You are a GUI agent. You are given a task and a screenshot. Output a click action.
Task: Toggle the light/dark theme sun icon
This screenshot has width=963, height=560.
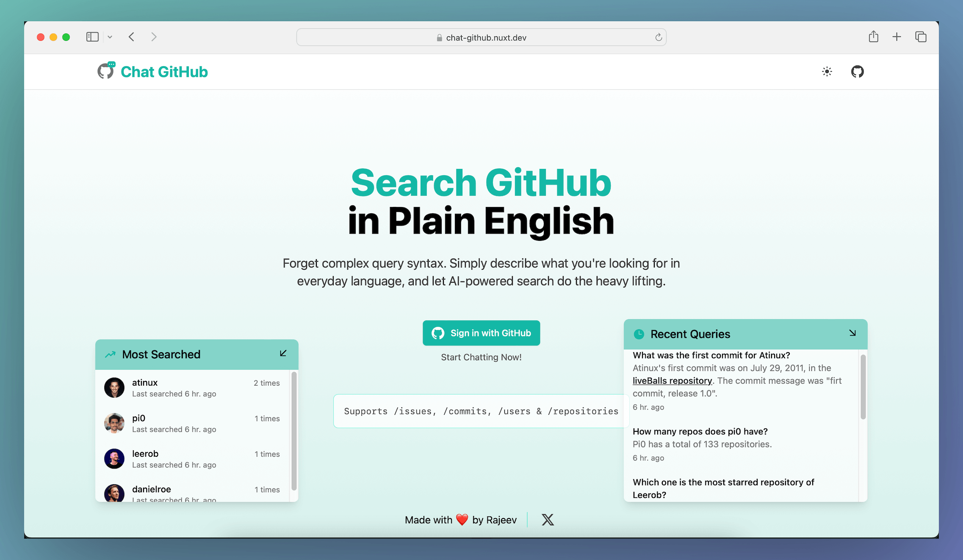pos(827,72)
